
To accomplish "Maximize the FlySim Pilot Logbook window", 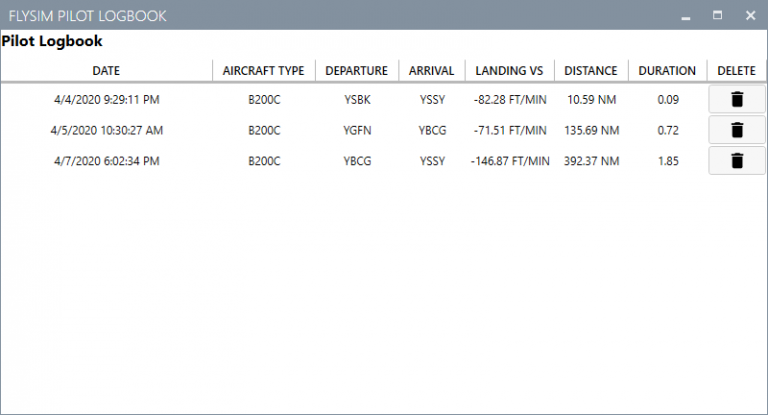I will click(x=717, y=16).
